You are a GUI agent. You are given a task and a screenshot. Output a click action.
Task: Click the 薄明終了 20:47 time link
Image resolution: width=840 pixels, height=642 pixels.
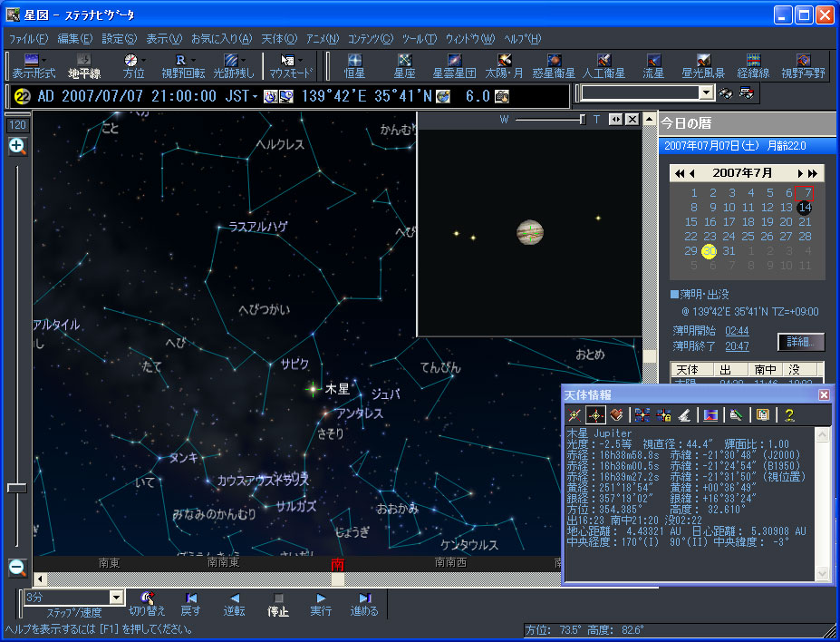pyautogui.click(x=737, y=345)
